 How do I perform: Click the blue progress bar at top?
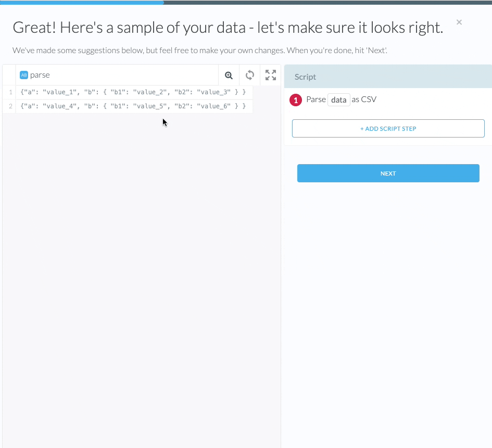[82, 2]
